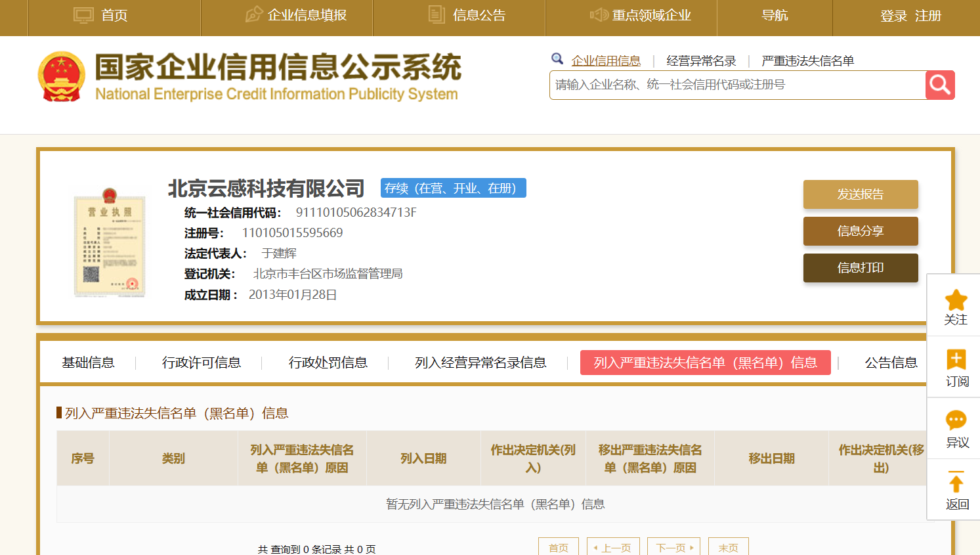Click the speech bubble 异议 icon
This screenshot has width=980, height=555.
click(956, 420)
